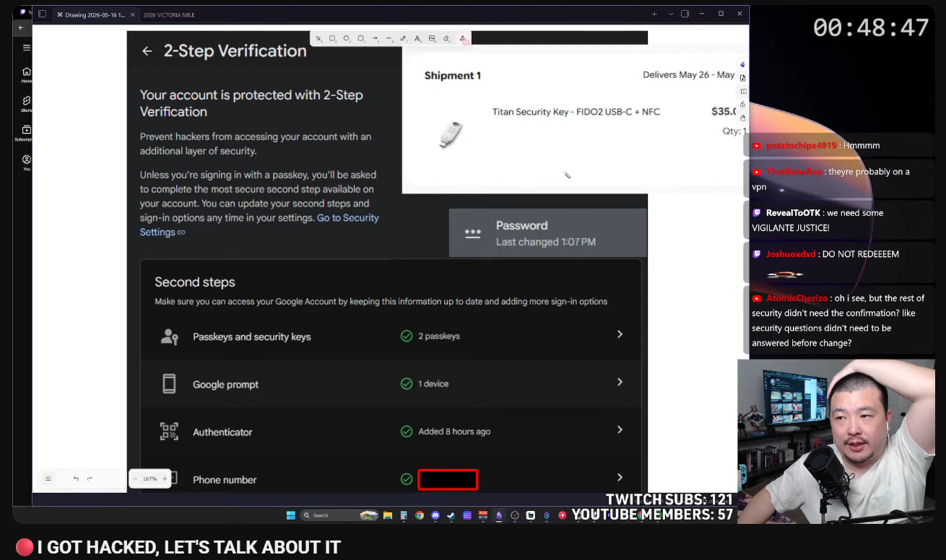
Task: Open the Authenticator row chevron
Action: tap(620, 430)
